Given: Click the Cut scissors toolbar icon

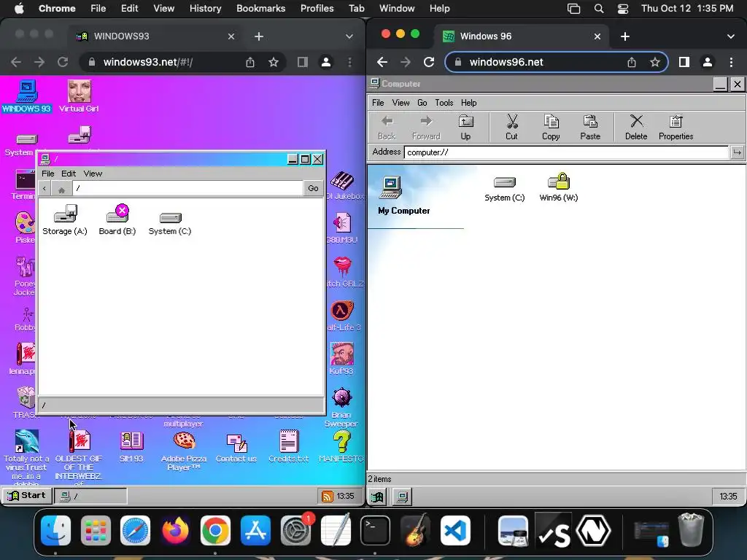Looking at the screenshot, I should (511, 127).
